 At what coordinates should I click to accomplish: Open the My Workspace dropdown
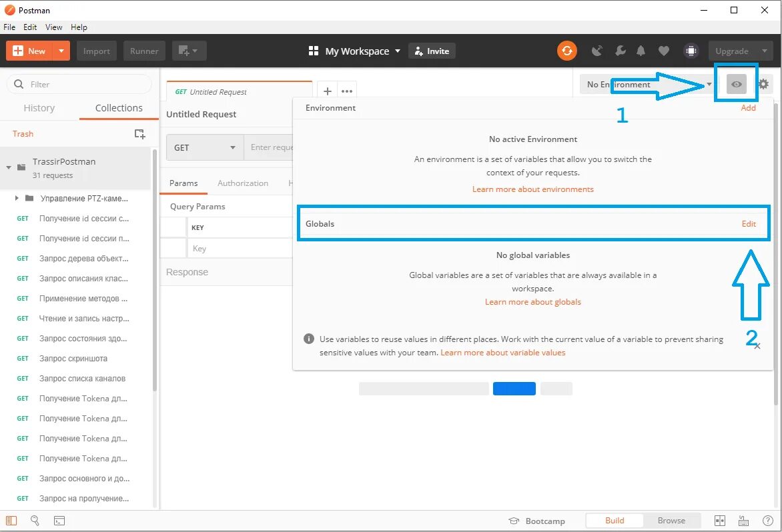tap(398, 51)
